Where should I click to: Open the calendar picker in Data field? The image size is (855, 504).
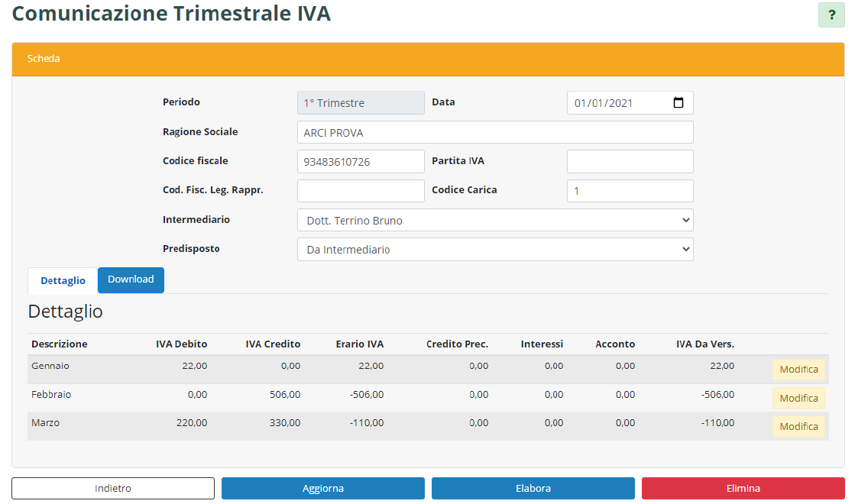(678, 103)
